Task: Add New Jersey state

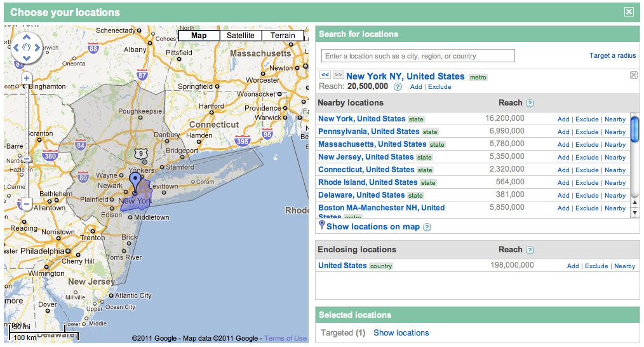Action: click(x=563, y=158)
